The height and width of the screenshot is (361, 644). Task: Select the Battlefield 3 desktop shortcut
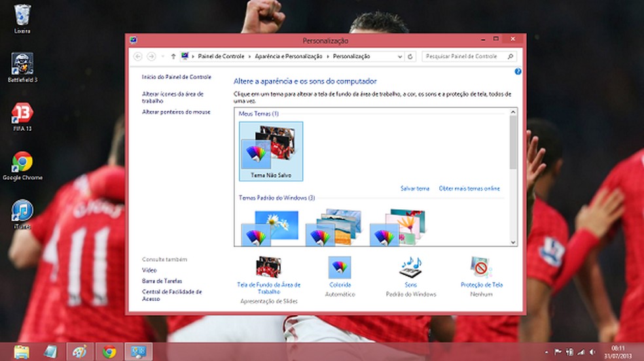pyautogui.click(x=22, y=67)
